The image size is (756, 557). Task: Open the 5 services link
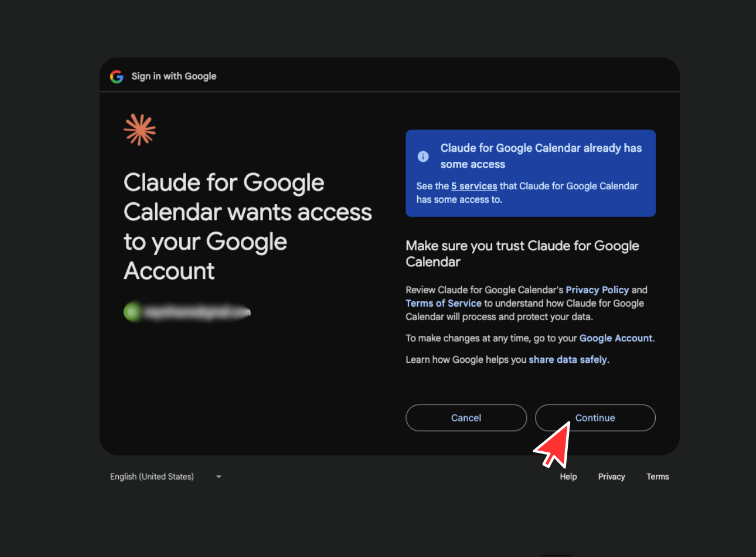coord(474,186)
